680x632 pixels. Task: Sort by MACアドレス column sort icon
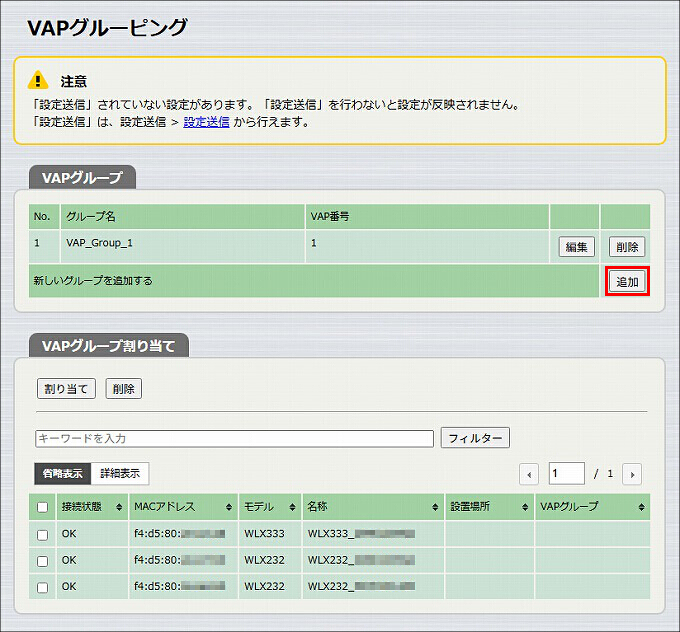click(229, 507)
